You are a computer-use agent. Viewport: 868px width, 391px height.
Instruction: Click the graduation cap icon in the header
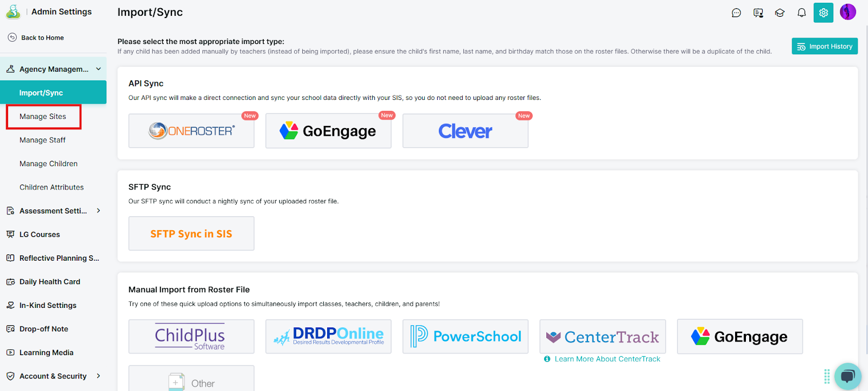click(780, 13)
